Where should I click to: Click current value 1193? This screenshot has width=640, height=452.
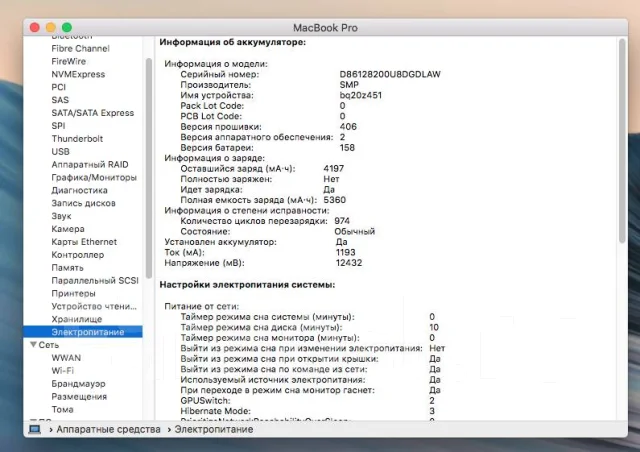click(x=346, y=252)
